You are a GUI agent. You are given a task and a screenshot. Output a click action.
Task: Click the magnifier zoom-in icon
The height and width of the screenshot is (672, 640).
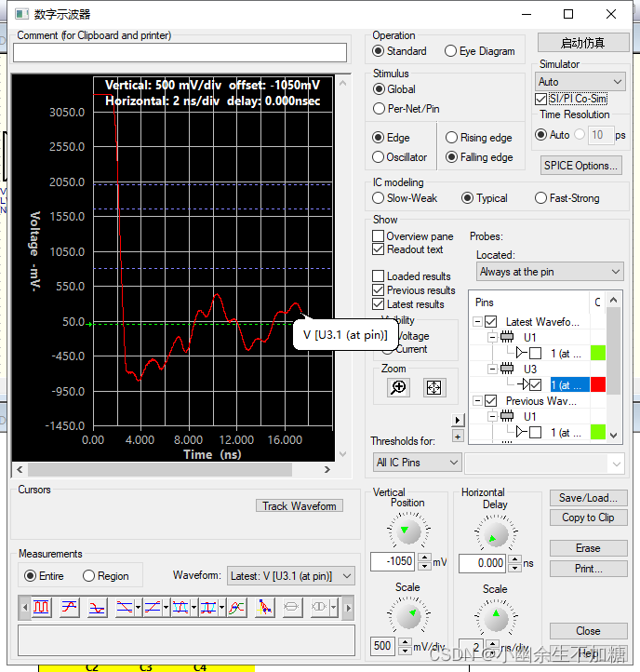(398, 387)
